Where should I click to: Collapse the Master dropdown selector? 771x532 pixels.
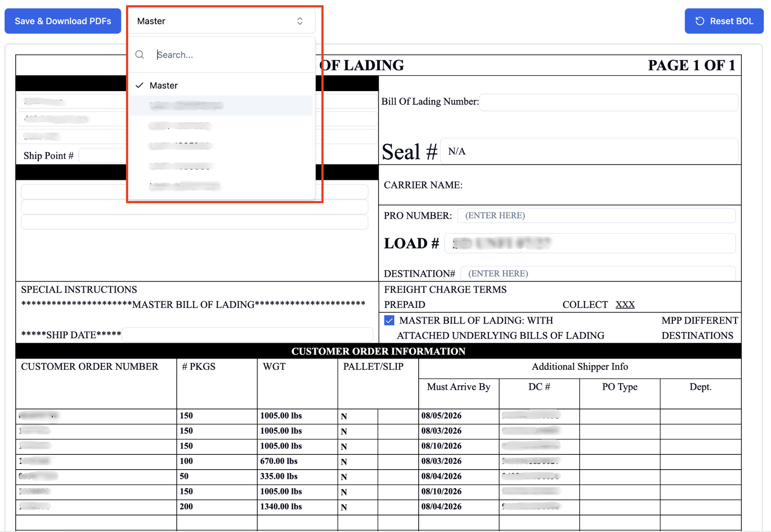click(221, 21)
